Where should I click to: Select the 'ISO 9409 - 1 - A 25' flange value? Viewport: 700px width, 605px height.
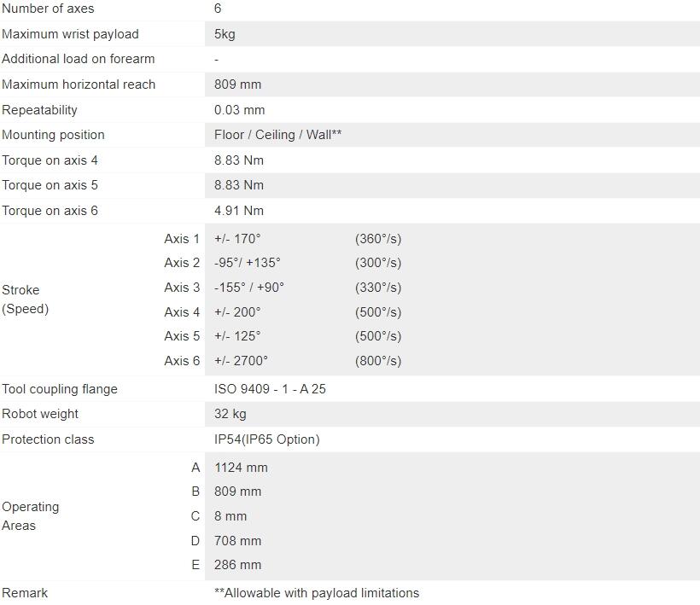click(x=270, y=389)
